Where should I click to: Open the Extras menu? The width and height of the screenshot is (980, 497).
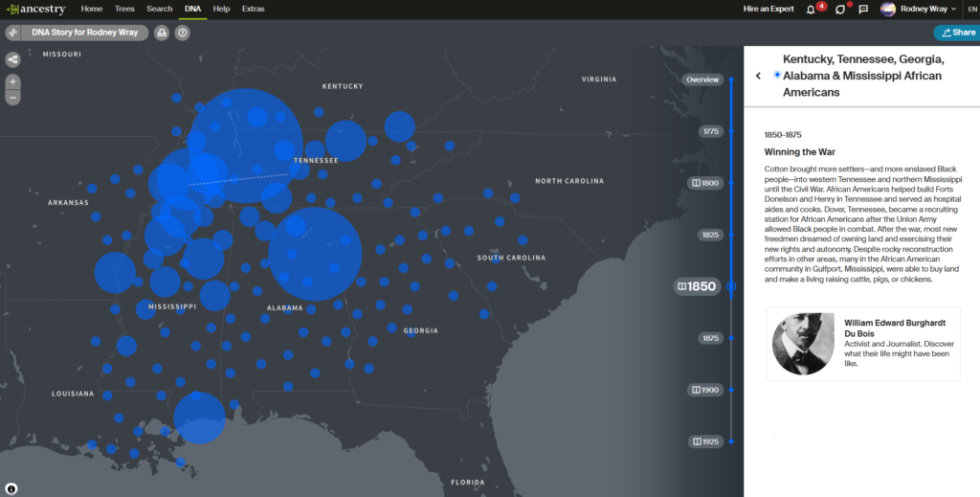[253, 9]
